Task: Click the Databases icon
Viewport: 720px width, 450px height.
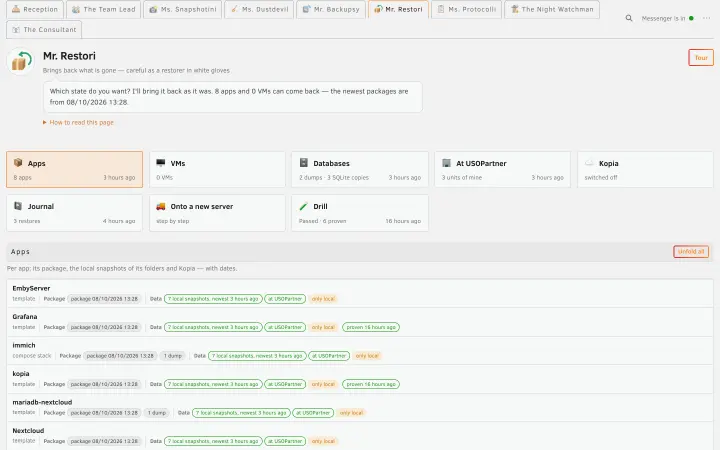Action: click(x=304, y=163)
